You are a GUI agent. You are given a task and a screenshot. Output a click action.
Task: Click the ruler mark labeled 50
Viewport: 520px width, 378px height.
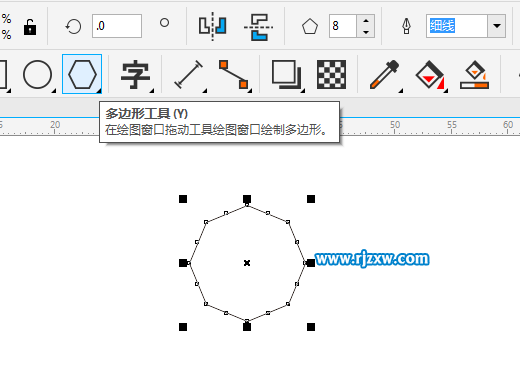point(395,125)
